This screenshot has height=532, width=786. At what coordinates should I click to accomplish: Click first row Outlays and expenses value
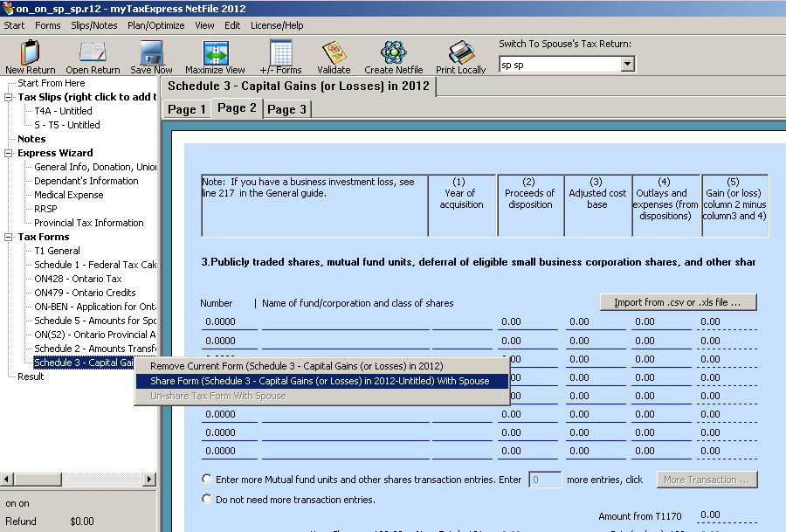pos(661,321)
